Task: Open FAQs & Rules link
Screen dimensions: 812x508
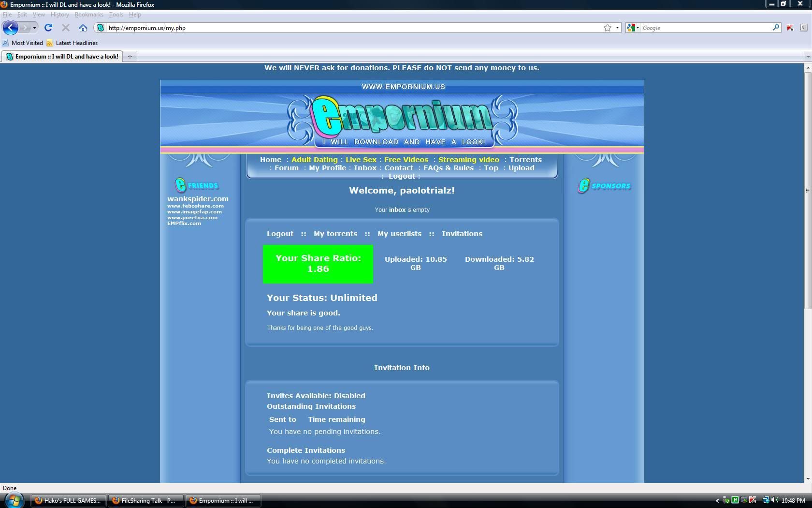Action: coord(449,168)
